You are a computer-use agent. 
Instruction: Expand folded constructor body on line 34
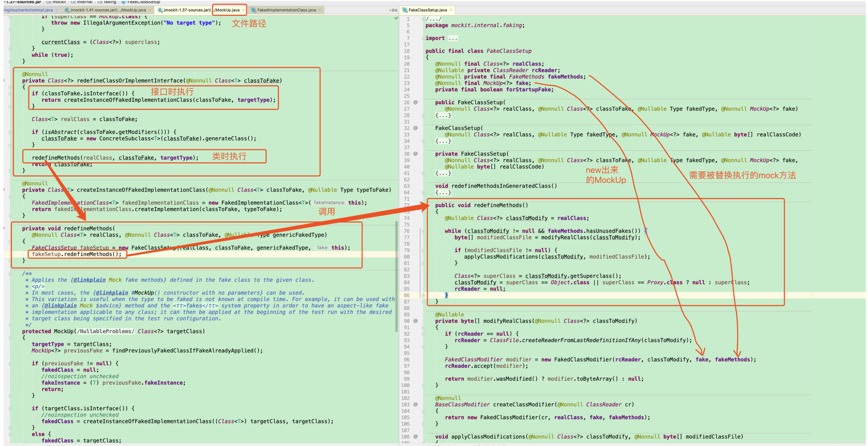tap(423, 141)
